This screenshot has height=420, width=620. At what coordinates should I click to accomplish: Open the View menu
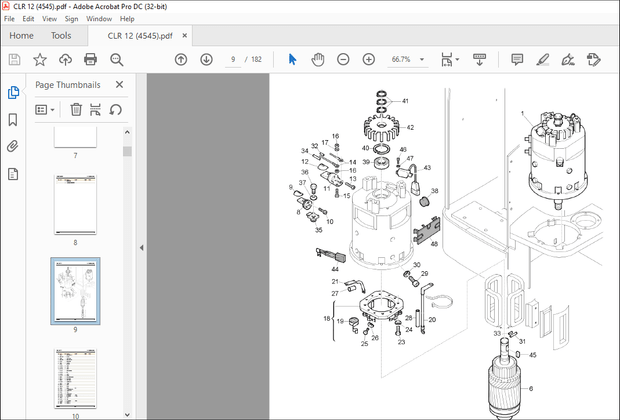(x=49, y=19)
